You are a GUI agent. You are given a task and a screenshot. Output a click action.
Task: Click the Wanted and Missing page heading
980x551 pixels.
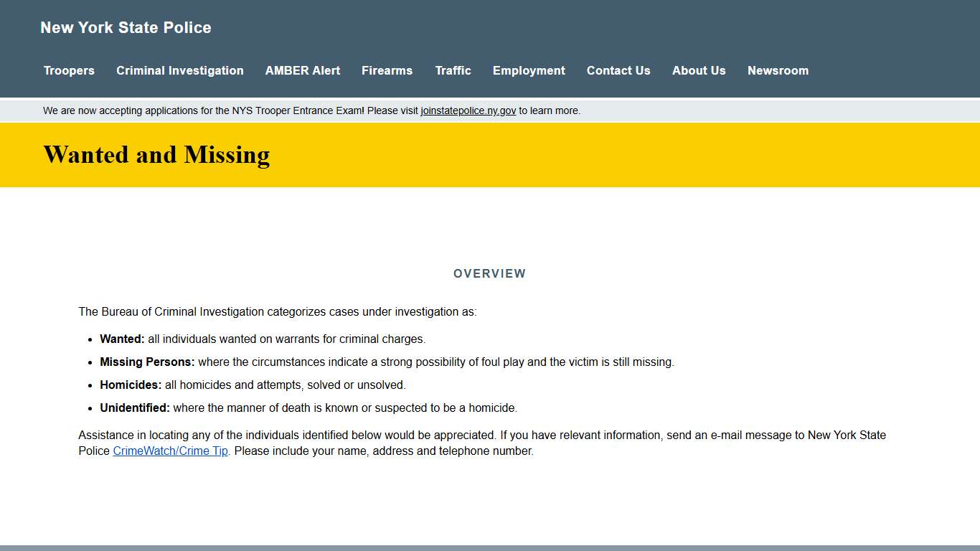pos(156,155)
